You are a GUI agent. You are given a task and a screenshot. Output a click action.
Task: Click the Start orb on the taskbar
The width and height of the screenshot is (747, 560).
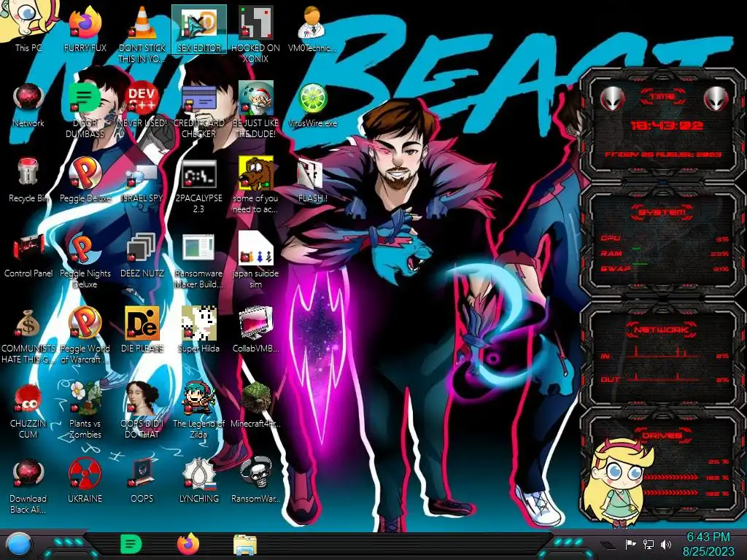click(x=19, y=545)
